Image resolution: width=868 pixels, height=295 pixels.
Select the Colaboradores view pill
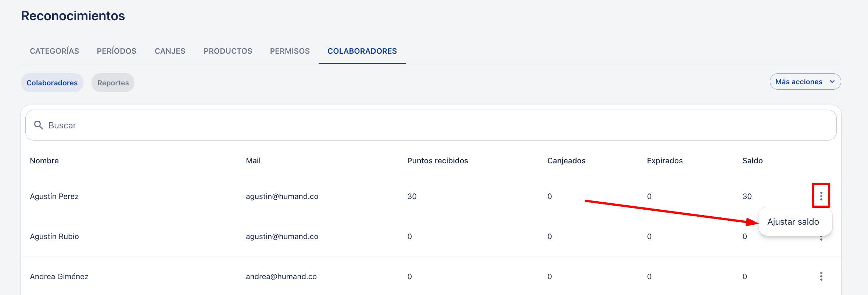coord(52,83)
